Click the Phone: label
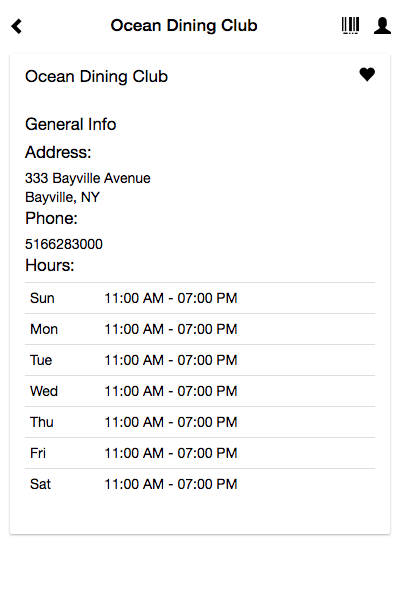 (51, 218)
